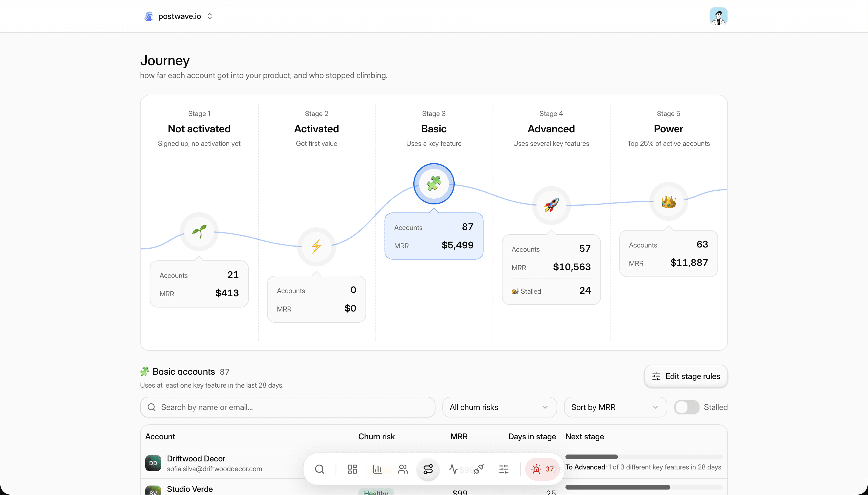The image size is (868, 495).
Task: Focus the Search by name or email field
Action: pyautogui.click(x=288, y=407)
